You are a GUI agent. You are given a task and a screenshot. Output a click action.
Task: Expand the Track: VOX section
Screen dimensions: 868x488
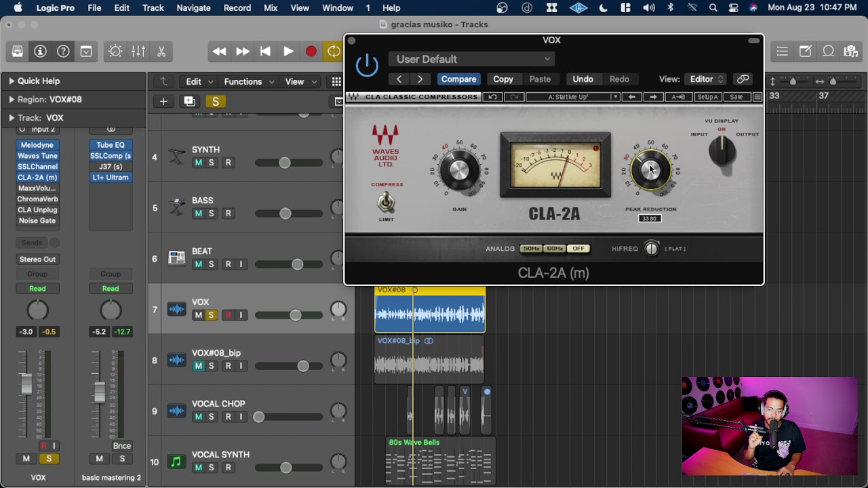pyautogui.click(x=12, y=118)
